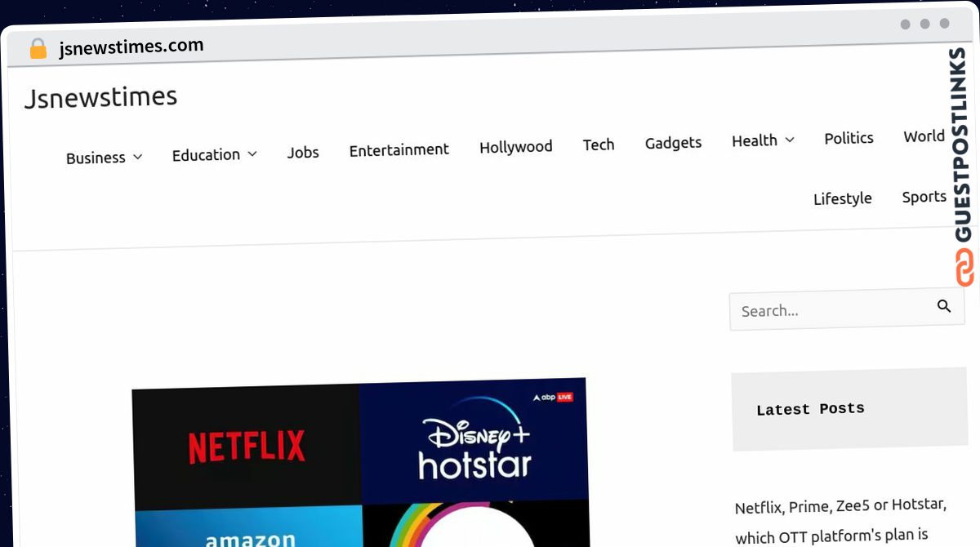Click the Jsnewstimes site title
980x547 pixels.
click(x=100, y=97)
